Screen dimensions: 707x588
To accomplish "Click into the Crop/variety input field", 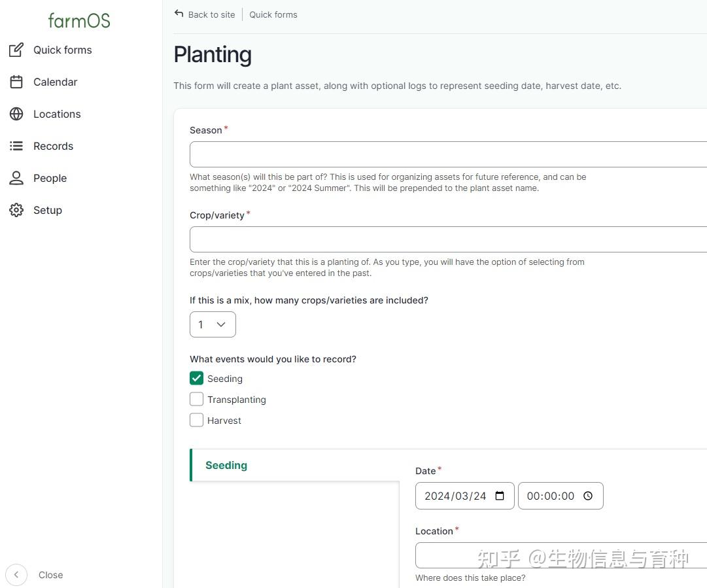I will click(x=448, y=239).
